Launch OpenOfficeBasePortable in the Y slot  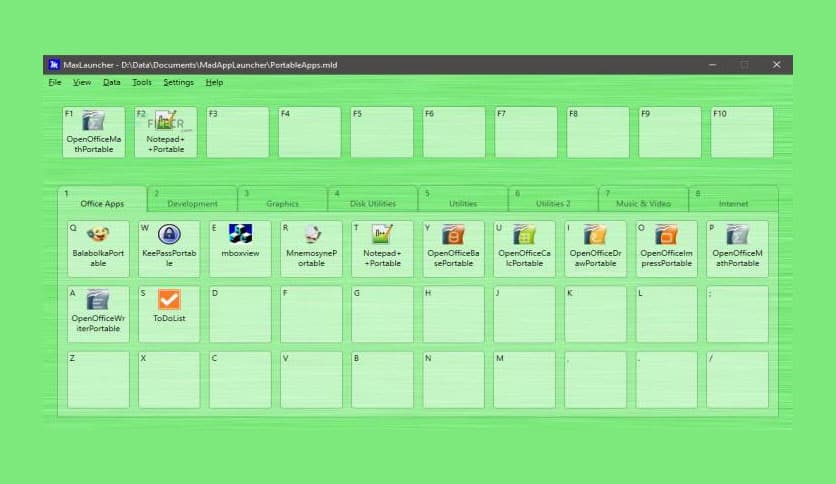pyautogui.click(x=453, y=249)
